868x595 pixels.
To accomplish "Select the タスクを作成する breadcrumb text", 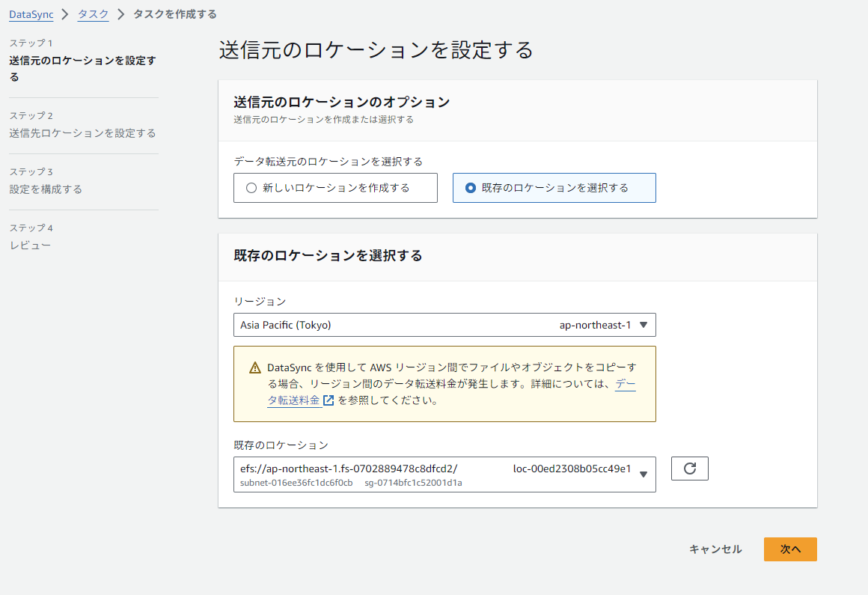I will [175, 14].
